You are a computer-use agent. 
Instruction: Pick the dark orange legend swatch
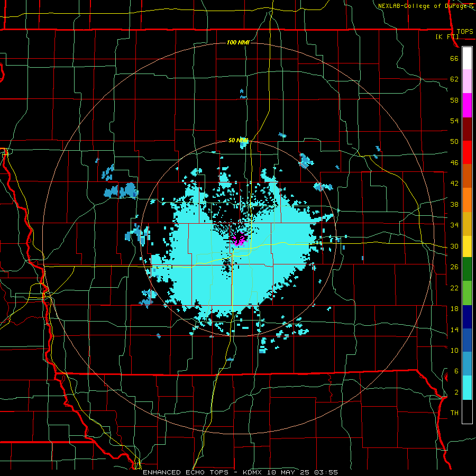click(x=467, y=176)
